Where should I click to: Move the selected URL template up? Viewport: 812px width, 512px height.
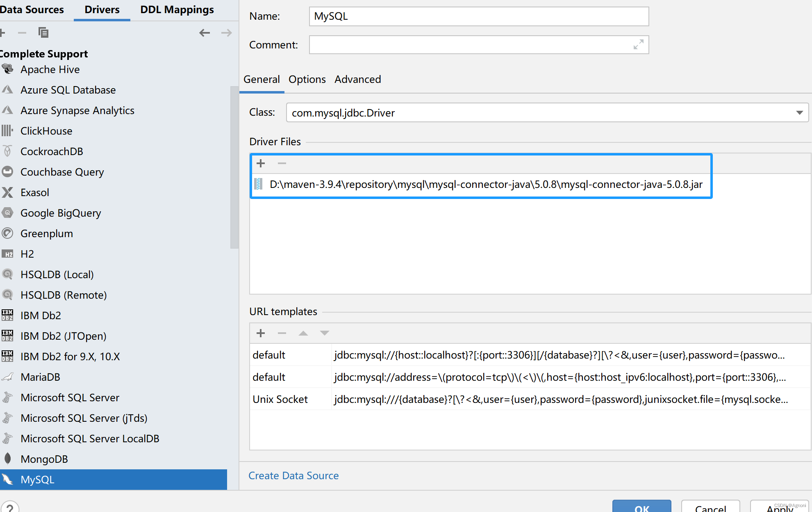[303, 333]
